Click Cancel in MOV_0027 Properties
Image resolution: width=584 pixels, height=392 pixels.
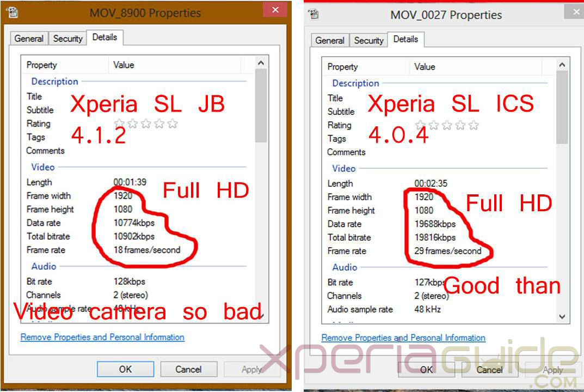pos(489,370)
